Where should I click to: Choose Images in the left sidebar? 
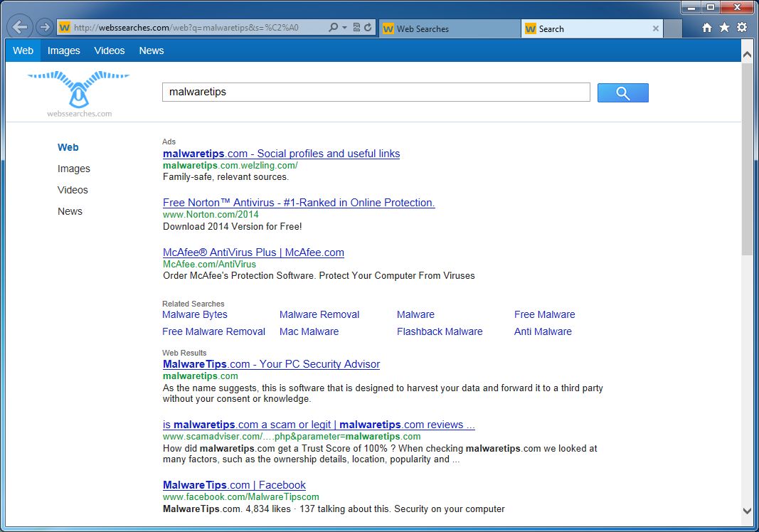click(73, 169)
